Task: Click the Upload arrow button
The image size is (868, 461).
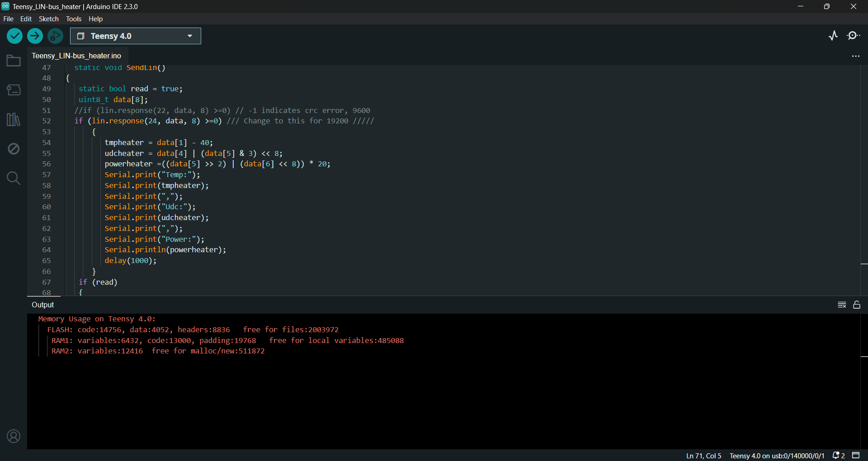Action: click(35, 36)
